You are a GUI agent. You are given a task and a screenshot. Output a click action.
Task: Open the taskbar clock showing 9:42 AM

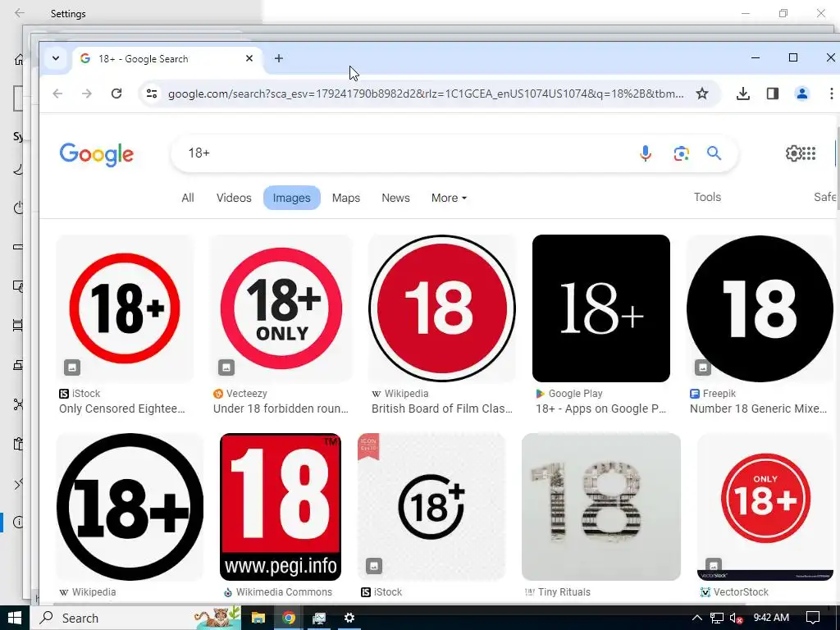771,618
